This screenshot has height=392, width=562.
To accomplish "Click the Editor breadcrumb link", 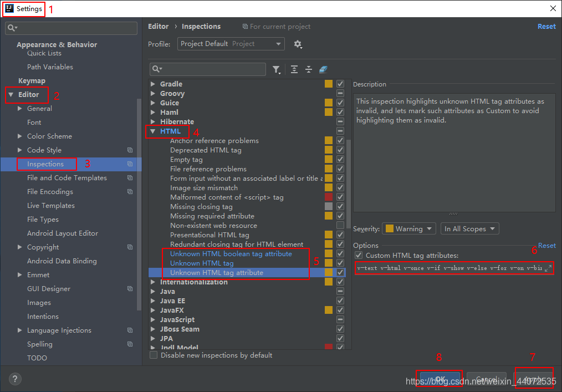I will point(158,26).
